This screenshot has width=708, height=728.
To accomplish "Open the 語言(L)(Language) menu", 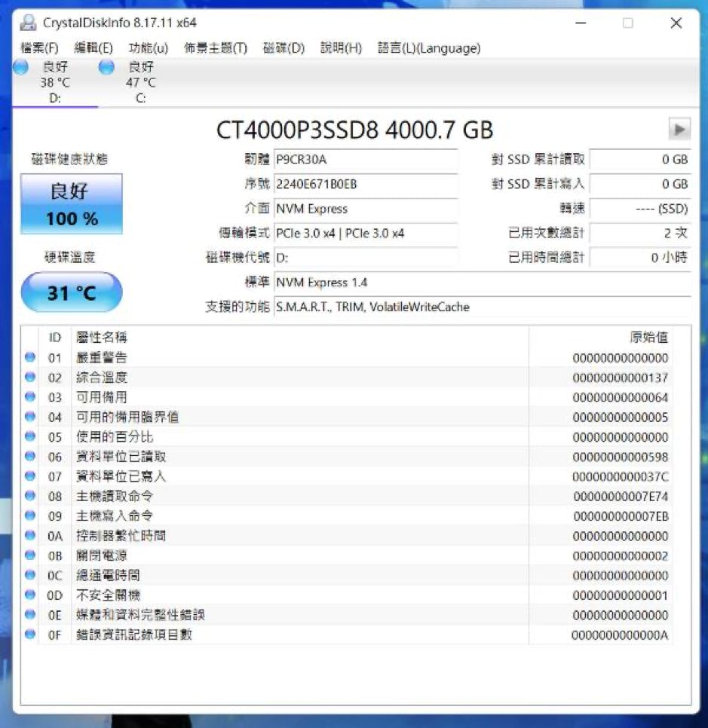I will pos(429,47).
